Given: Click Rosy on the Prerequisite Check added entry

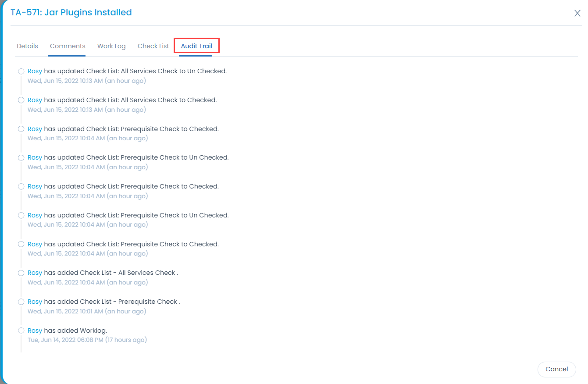Looking at the screenshot, I should tap(35, 301).
